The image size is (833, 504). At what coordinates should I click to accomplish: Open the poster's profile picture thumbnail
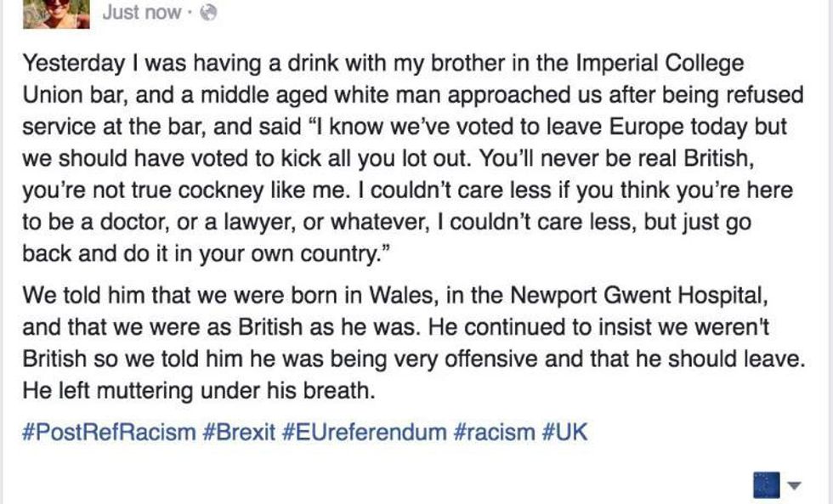pyautogui.click(x=55, y=14)
